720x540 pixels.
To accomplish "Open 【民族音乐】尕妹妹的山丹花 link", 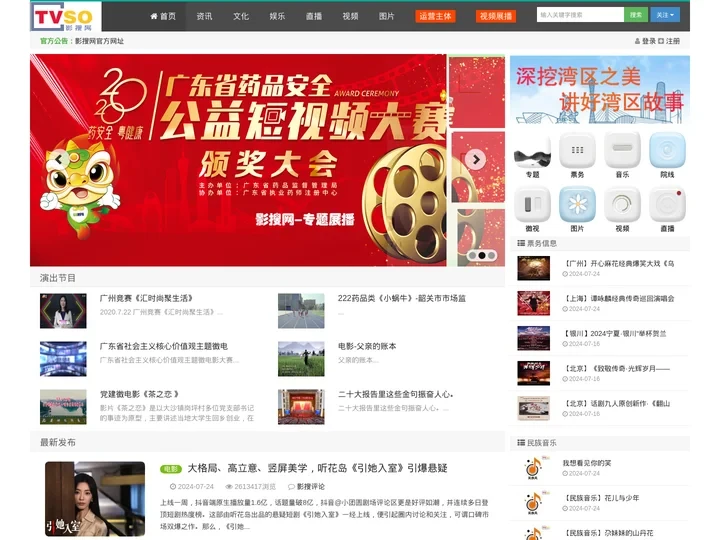I will tap(608, 533).
